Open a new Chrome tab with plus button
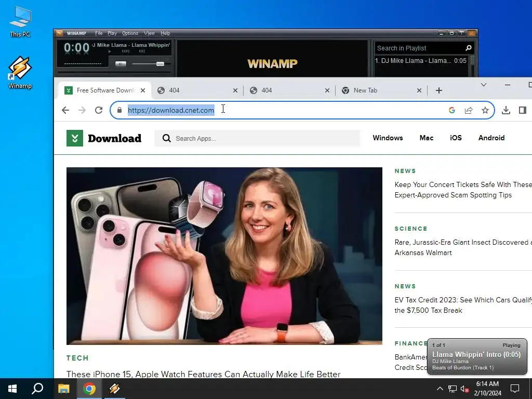The width and height of the screenshot is (532, 399). point(438,90)
